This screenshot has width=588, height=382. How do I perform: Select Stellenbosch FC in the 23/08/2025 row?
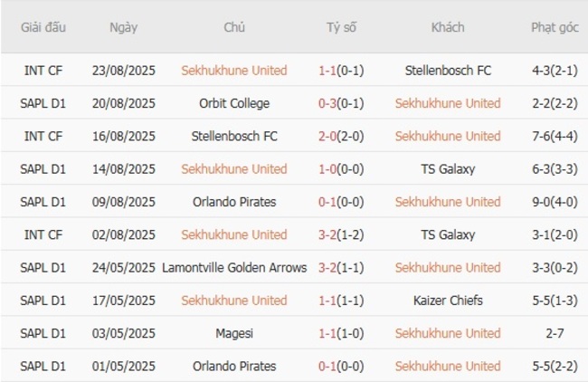pyautogui.click(x=447, y=71)
